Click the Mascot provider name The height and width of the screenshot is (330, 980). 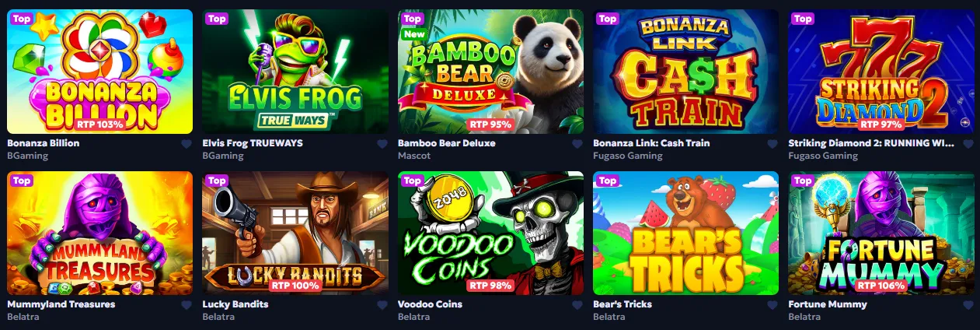[414, 156]
